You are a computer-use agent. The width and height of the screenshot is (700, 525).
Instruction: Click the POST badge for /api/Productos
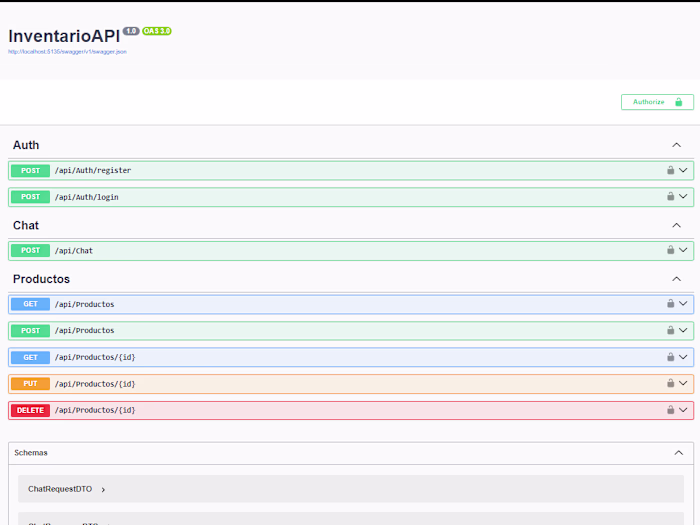pos(30,331)
